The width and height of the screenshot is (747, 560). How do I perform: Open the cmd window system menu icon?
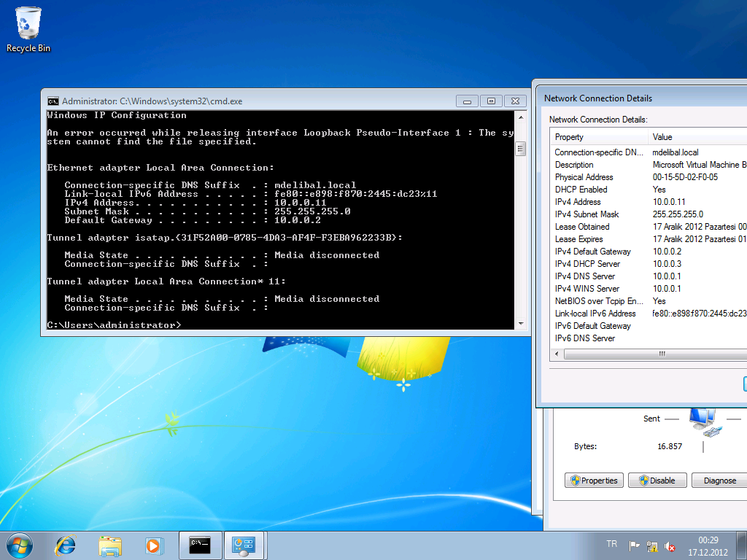[x=53, y=101]
